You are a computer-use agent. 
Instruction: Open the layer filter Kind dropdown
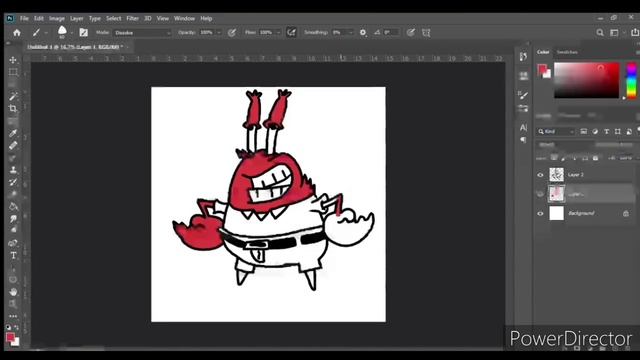(x=556, y=131)
